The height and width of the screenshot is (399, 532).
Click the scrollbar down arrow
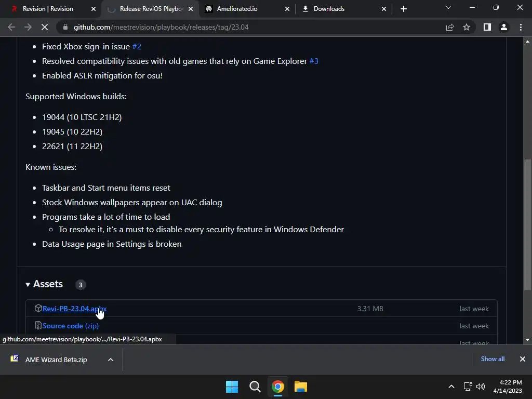pyautogui.click(x=527, y=340)
